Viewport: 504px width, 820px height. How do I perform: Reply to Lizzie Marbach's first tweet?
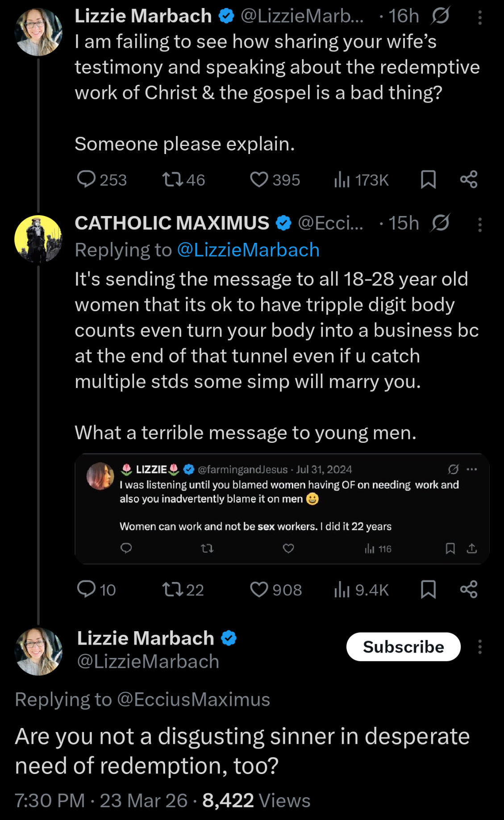(x=86, y=179)
